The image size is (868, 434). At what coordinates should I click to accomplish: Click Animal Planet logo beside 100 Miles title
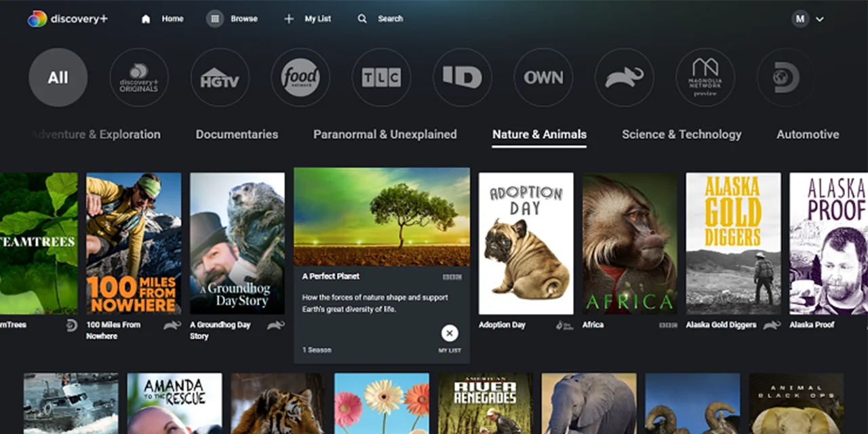pos(172,325)
